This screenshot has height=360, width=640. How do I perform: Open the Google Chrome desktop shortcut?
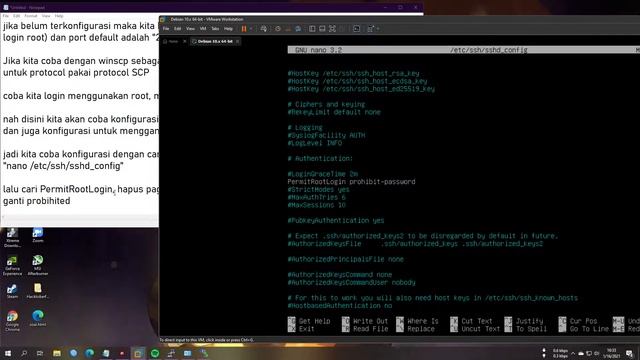(x=12, y=320)
